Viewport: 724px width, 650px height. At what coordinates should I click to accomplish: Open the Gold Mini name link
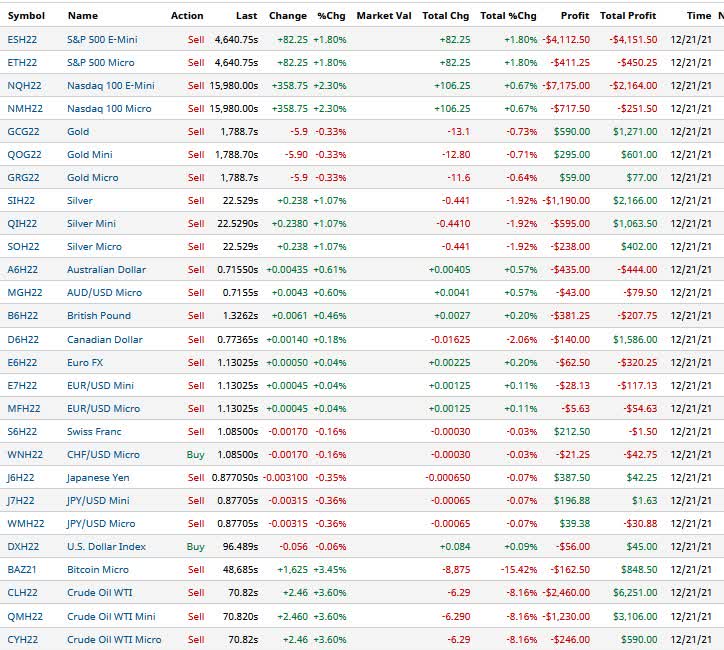(90, 155)
